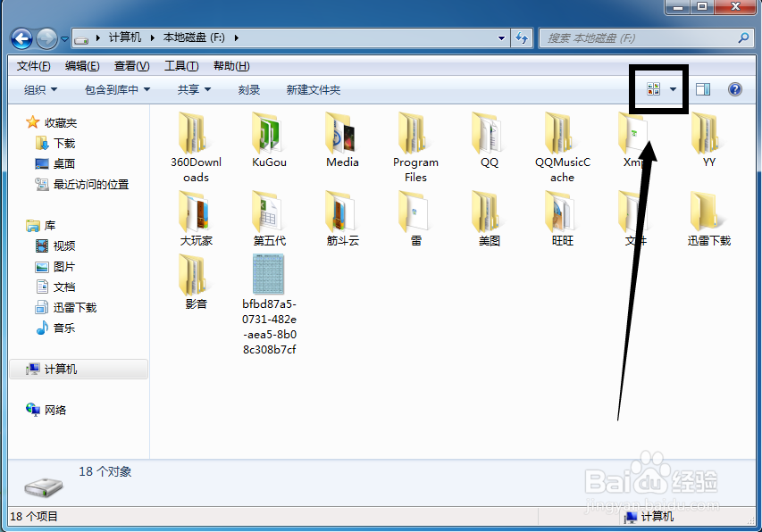Viewport: 762px width, 532px height.
Task: Expand the arrow after 本地磁盘 (F:)
Action: (237, 37)
